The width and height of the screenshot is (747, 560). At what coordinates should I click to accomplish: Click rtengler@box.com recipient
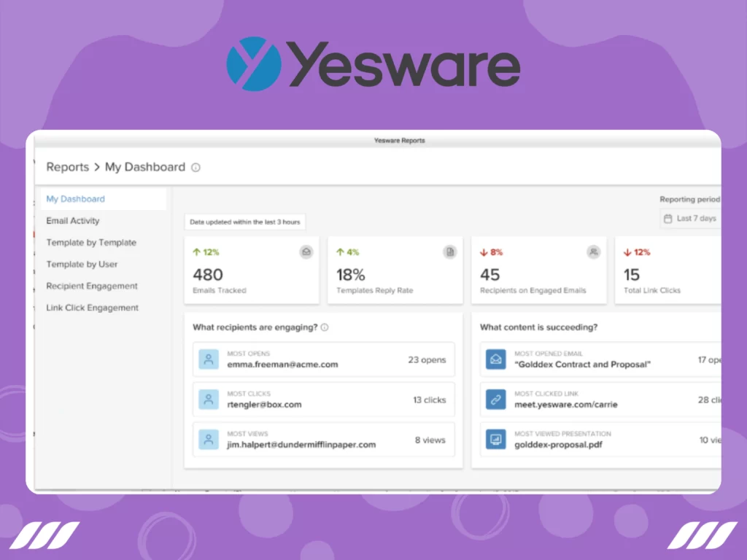click(264, 404)
